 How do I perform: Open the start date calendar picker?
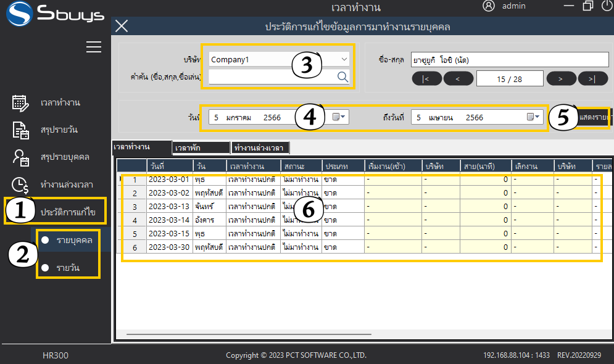click(x=340, y=117)
